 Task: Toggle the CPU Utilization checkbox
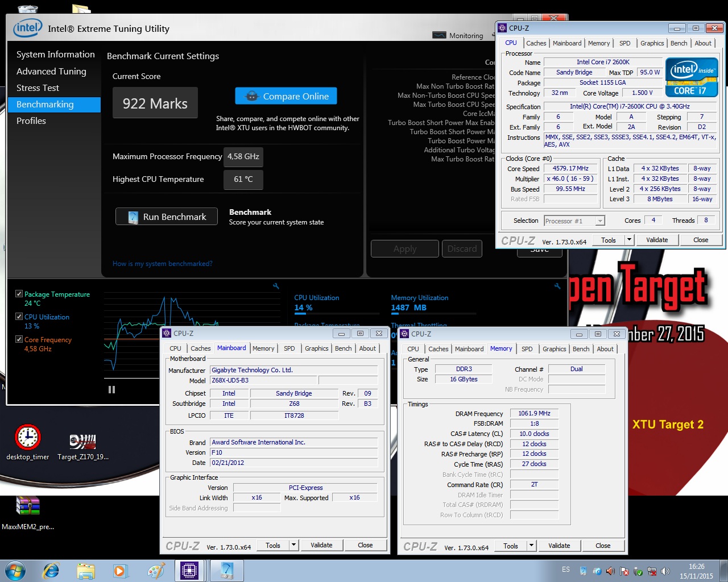pyautogui.click(x=19, y=317)
